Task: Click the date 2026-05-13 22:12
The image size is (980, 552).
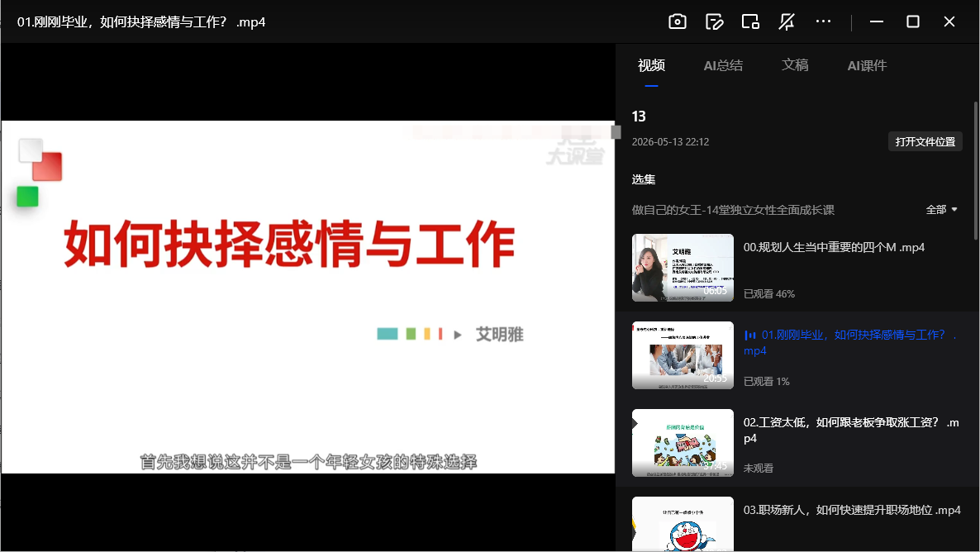Action: 670,142
